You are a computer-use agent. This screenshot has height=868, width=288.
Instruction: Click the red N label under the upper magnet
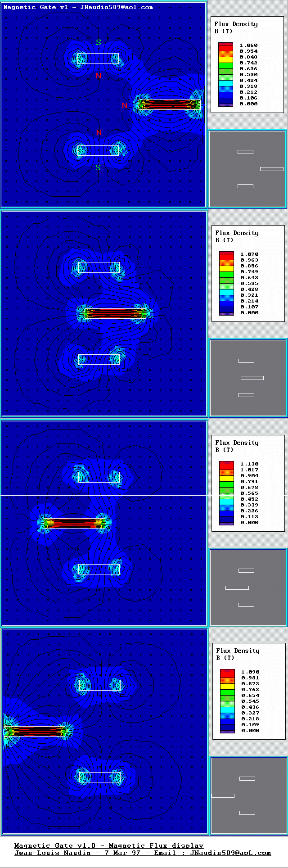tap(99, 76)
